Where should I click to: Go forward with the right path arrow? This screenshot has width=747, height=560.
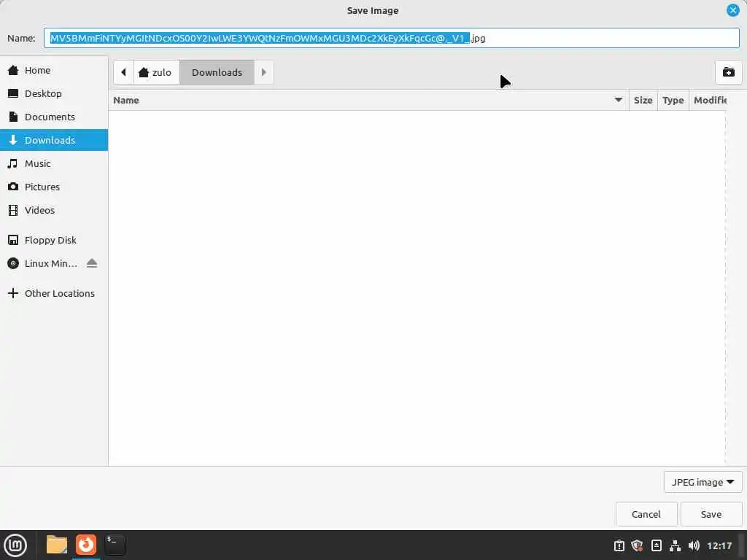click(x=263, y=72)
